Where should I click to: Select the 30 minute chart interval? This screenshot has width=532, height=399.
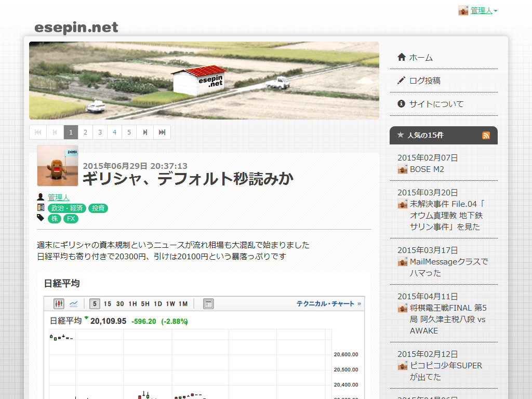(x=120, y=303)
